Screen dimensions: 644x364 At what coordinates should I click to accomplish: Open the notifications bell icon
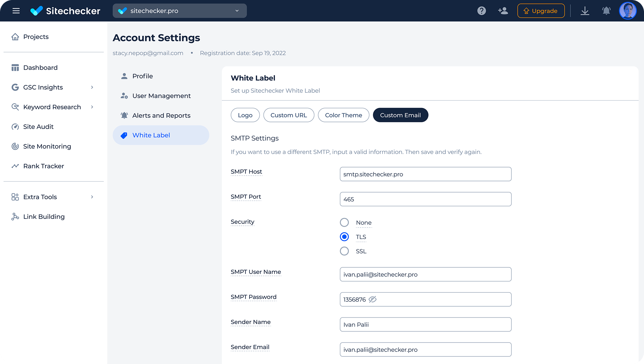(606, 11)
